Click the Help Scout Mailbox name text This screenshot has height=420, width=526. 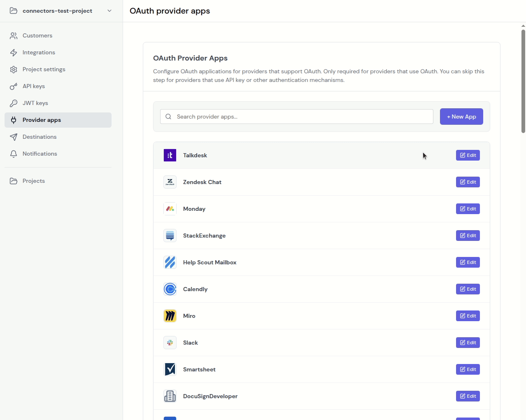(x=209, y=262)
